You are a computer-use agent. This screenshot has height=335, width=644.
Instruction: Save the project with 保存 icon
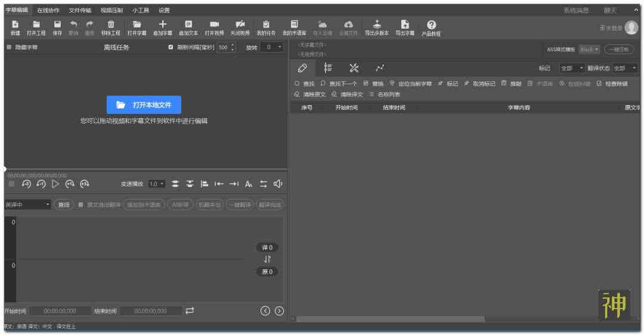click(57, 27)
